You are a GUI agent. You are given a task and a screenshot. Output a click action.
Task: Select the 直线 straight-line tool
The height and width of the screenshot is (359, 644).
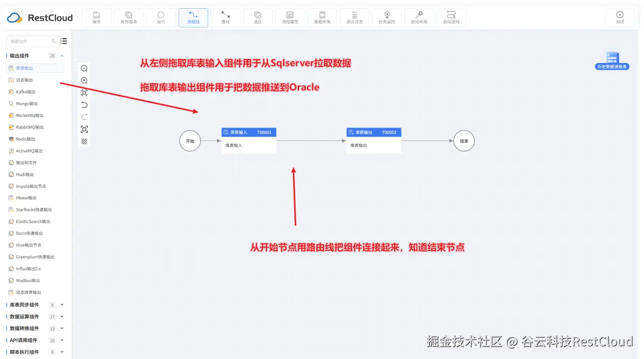pos(226,18)
